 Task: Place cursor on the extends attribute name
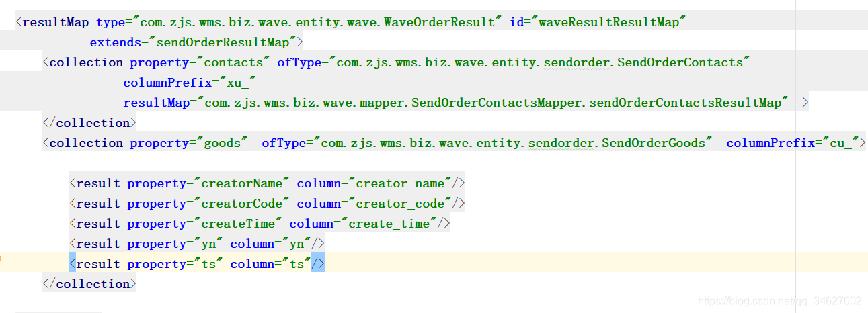click(x=116, y=42)
